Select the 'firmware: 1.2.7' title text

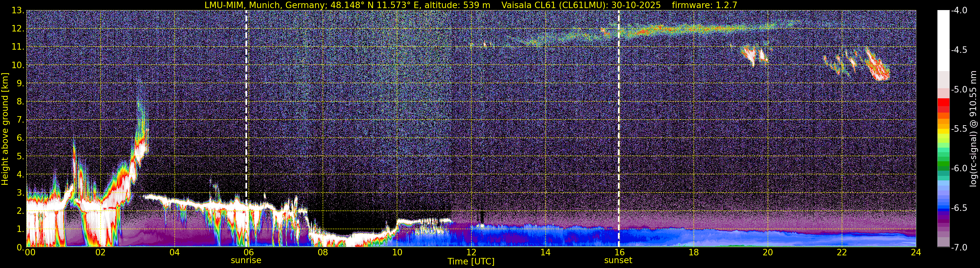point(705,5)
